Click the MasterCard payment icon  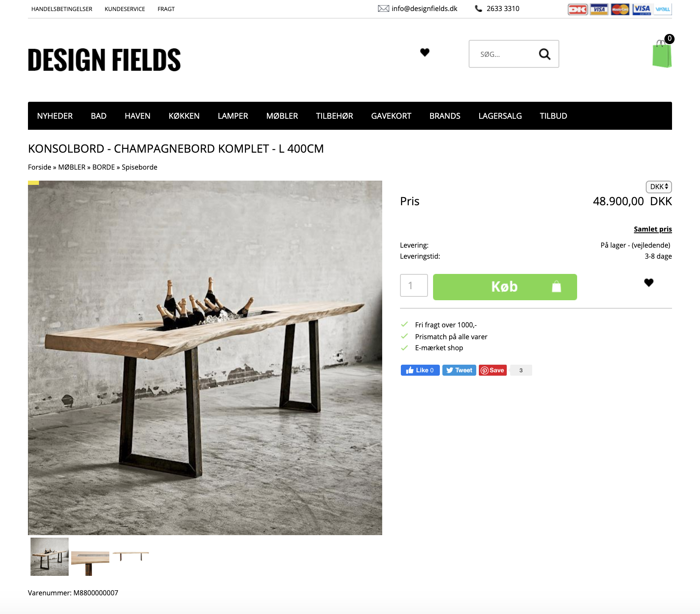point(620,9)
